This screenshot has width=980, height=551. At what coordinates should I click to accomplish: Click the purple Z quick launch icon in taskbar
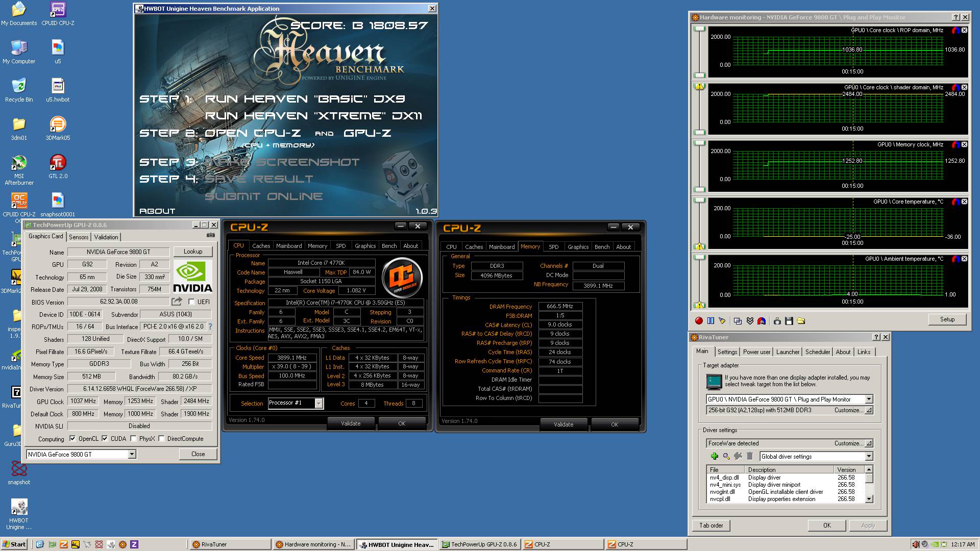pos(134,544)
